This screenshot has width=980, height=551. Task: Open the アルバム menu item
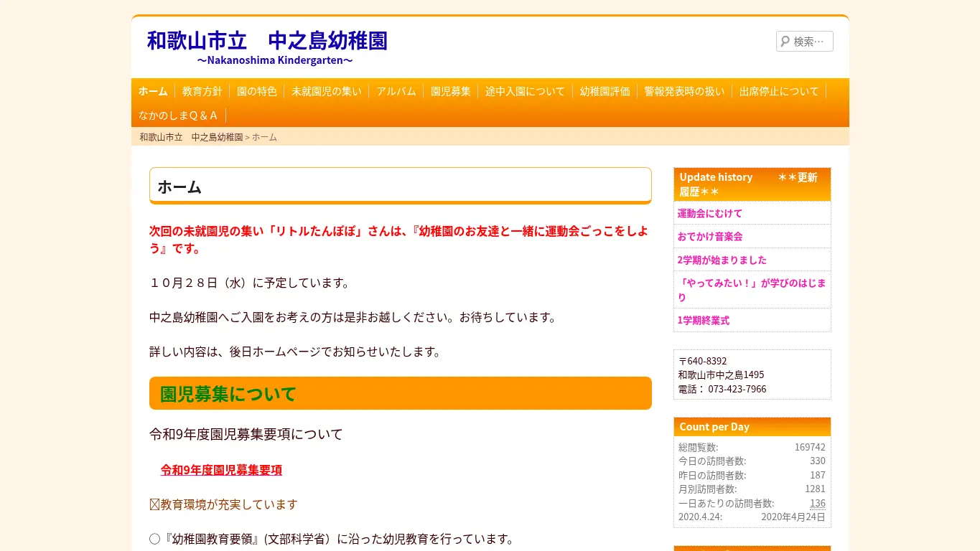click(396, 91)
